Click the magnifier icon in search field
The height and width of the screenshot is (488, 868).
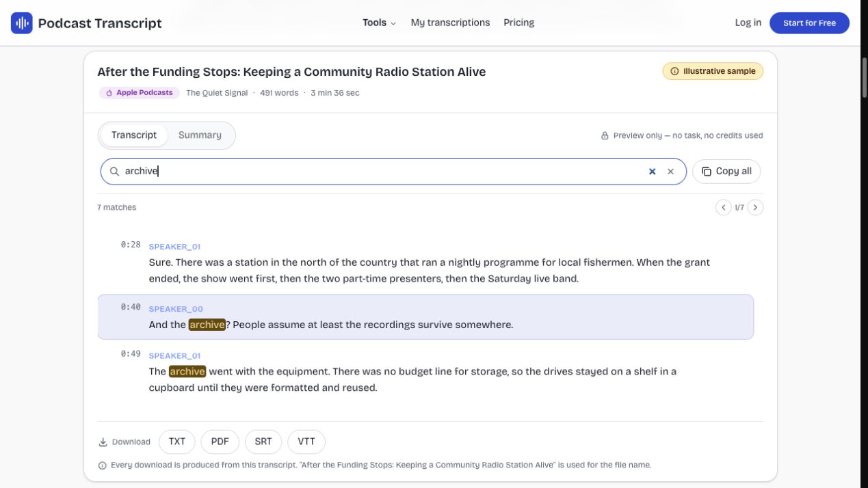tap(115, 172)
